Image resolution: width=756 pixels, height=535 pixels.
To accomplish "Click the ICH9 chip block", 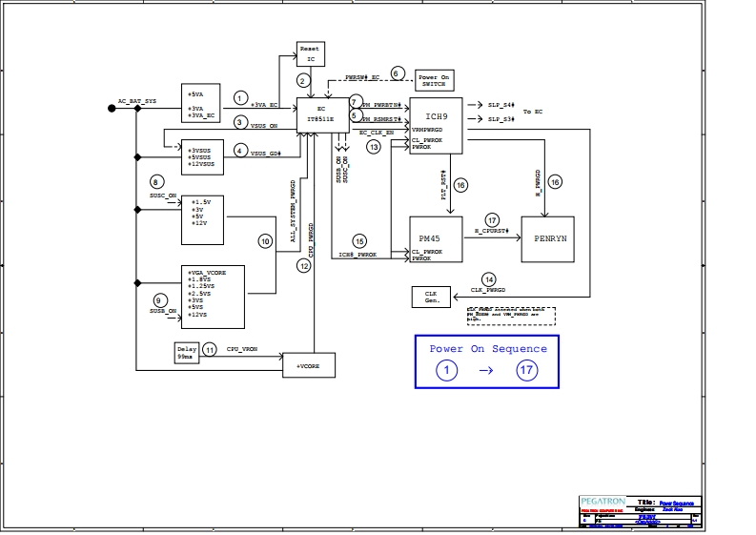I will coord(436,124).
